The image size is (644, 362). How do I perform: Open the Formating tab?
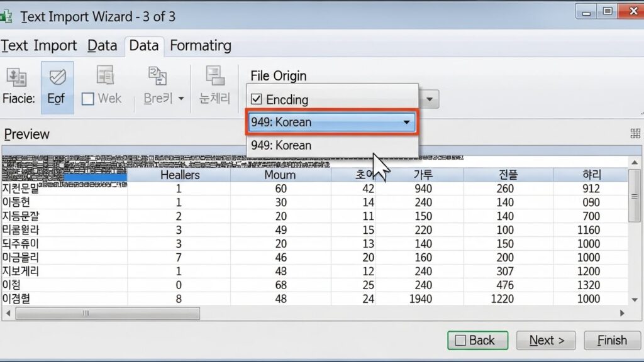[200, 45]
